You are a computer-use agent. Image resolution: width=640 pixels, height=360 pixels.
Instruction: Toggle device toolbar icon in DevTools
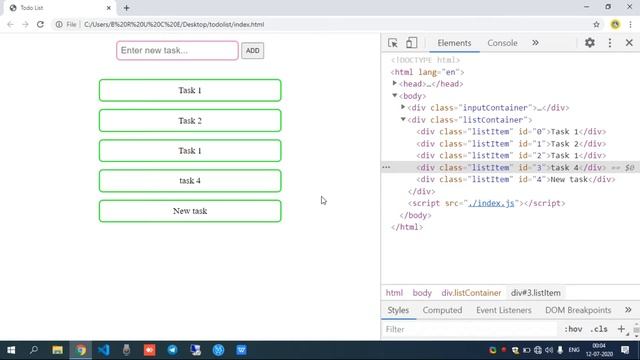[411, 43]
